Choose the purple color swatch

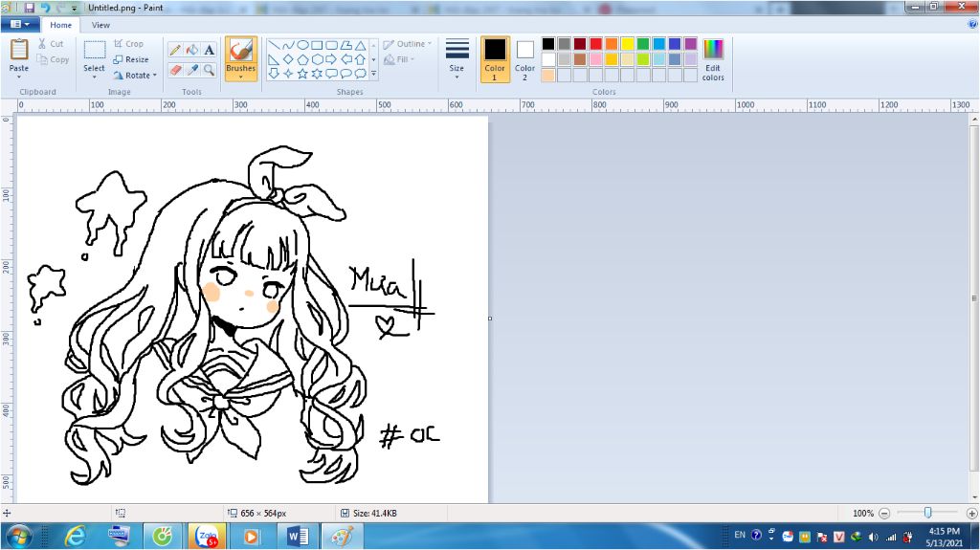[690, 43]
